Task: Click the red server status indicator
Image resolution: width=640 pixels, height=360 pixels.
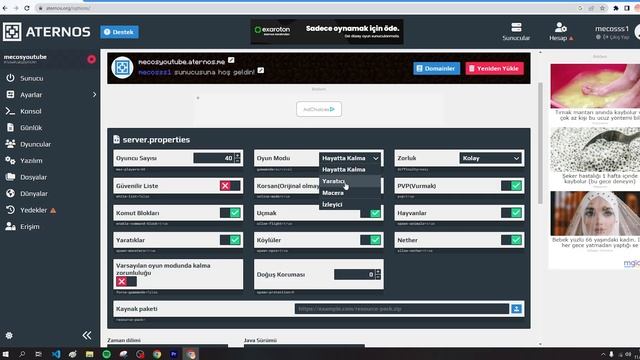Action: tap(91, 59)
